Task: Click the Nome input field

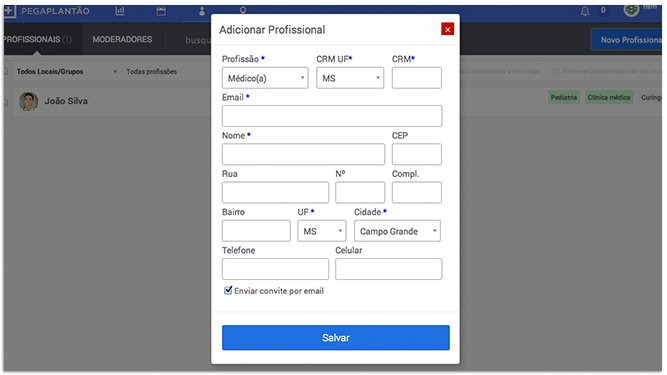Action: click(x=303, y=154)
